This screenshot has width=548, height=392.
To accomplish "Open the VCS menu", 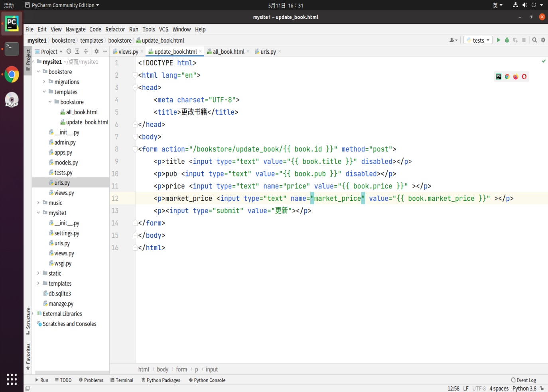I will click(x=164, y=29).
